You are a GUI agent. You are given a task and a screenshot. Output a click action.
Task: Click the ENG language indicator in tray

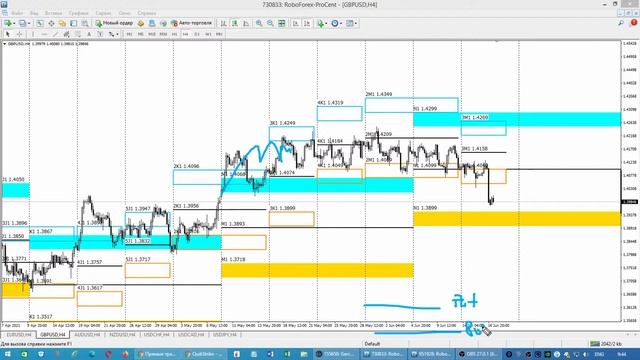point(599,354)
